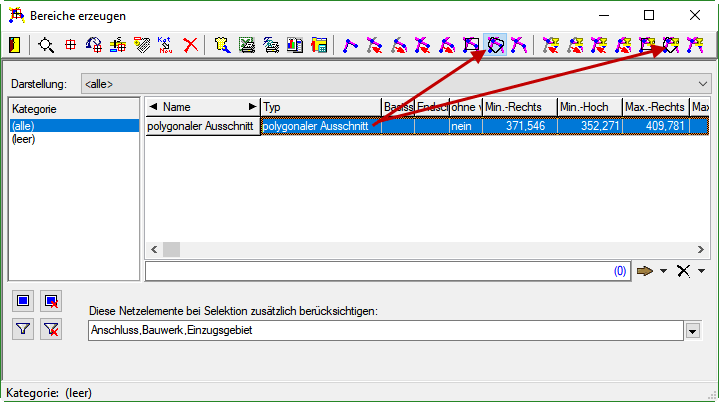Click the 'Min.-Rechts' column header
The image size is (719, 402).
pyautogui.click(x=518, y=106)
